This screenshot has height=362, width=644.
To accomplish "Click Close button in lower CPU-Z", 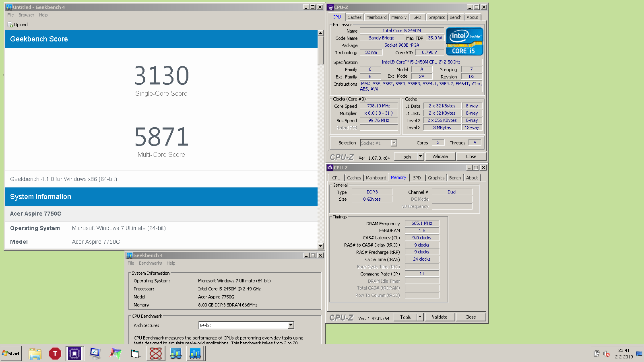I will 471,317.
